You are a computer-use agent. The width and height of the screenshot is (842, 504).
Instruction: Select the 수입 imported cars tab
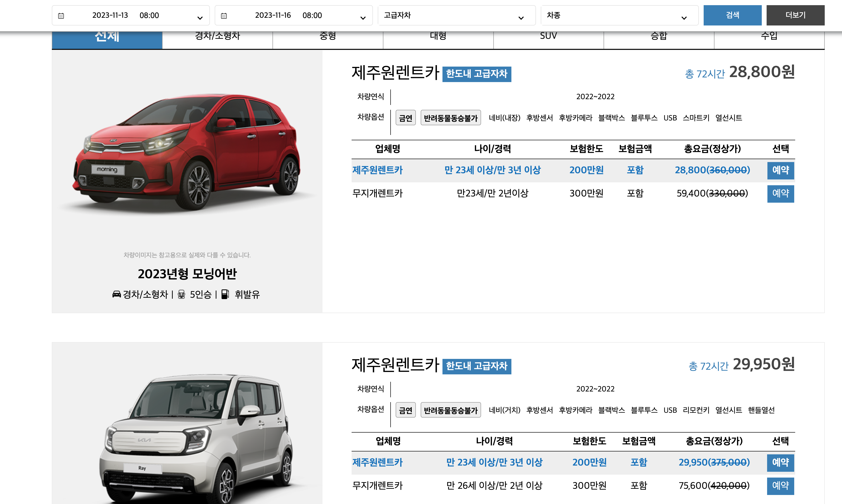(x=769, y=36)
